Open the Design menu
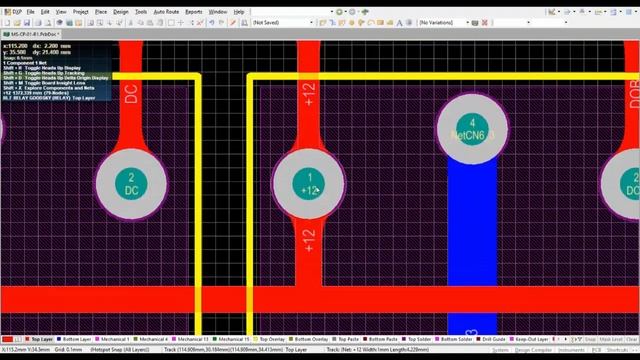Viewport: 640px width, 360px height. [121, 12]
